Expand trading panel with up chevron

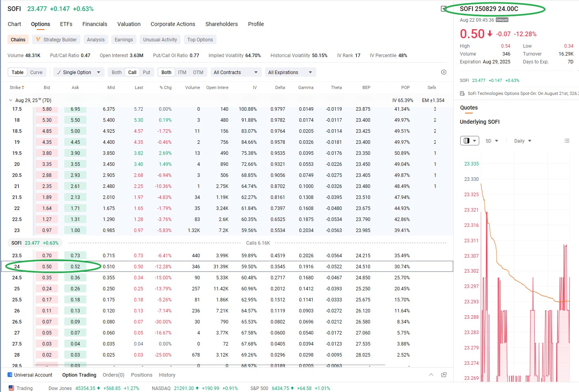(x=431, y=375)
